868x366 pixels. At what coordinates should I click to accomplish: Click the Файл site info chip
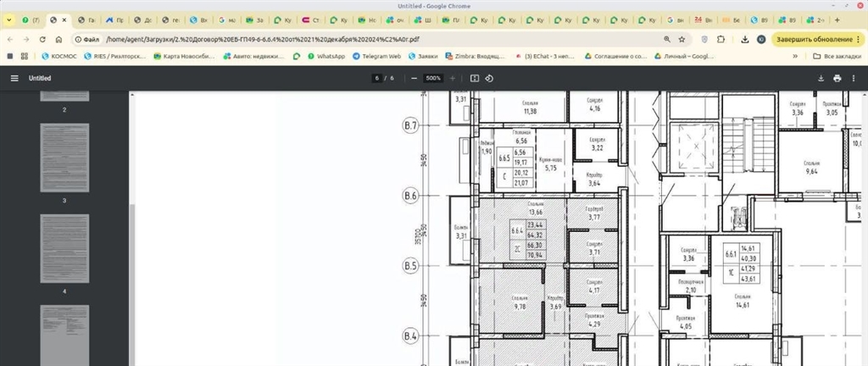pos(87,39)
